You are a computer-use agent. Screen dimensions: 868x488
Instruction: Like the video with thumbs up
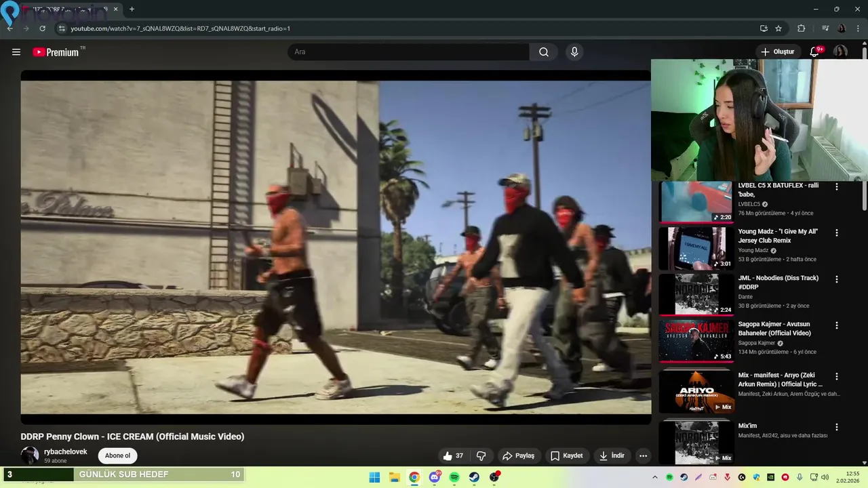(453, 455)
